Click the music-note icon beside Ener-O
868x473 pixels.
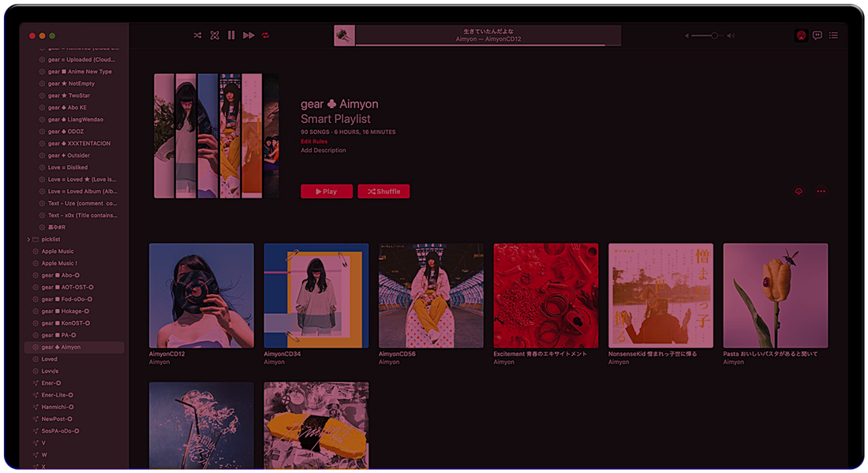[36, 383]
